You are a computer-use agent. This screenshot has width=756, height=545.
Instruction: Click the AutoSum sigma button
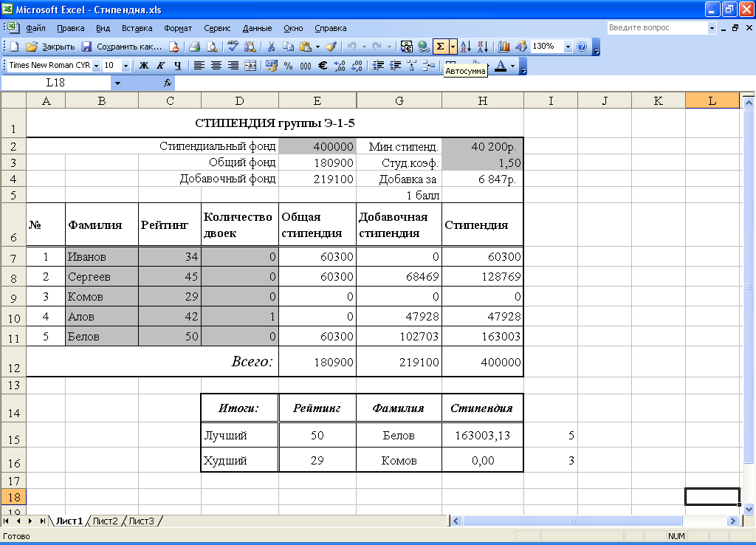(440, 47)
